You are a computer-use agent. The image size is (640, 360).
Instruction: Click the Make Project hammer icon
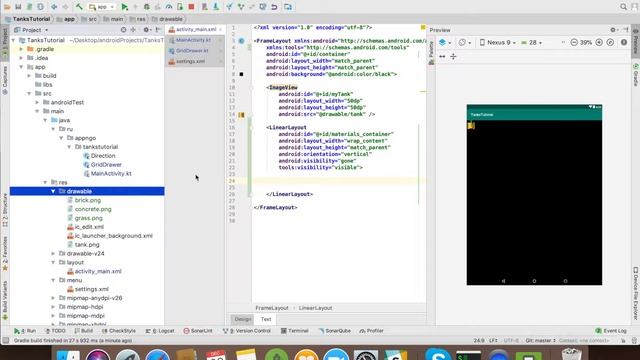point(79,7)
